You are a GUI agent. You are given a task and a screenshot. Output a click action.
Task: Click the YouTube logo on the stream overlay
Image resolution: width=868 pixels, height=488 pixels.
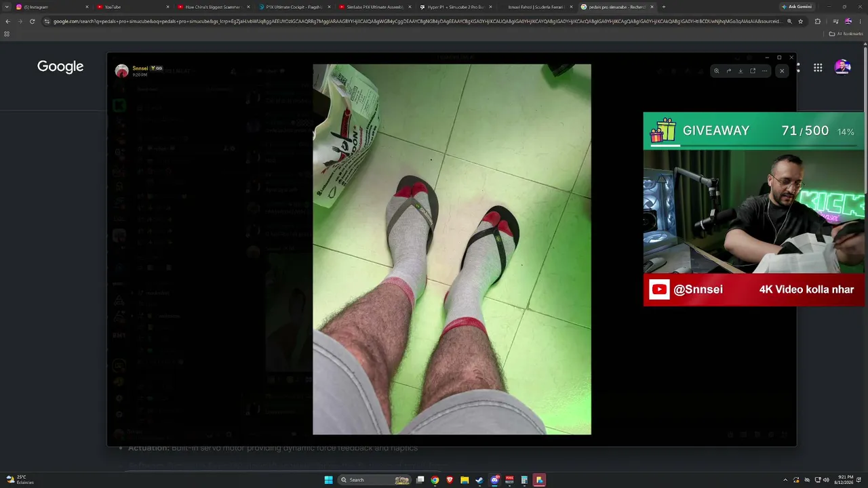point(659,290)
